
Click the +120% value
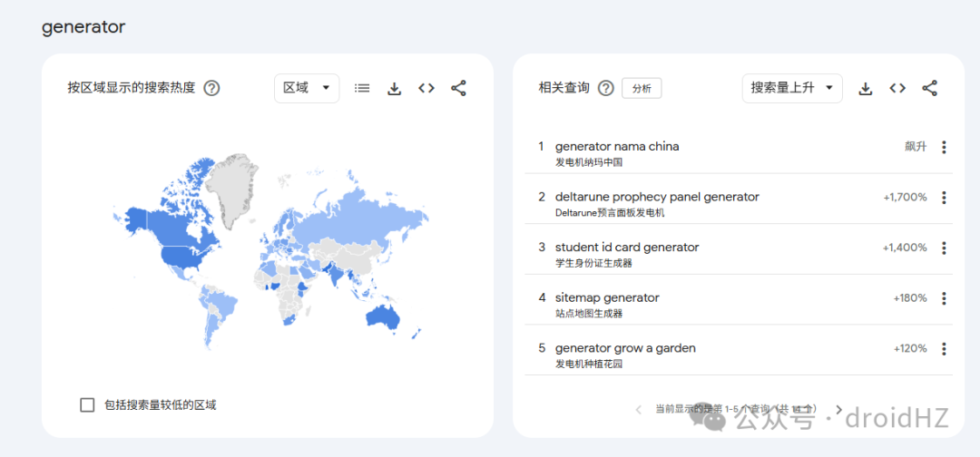(910, 348)
